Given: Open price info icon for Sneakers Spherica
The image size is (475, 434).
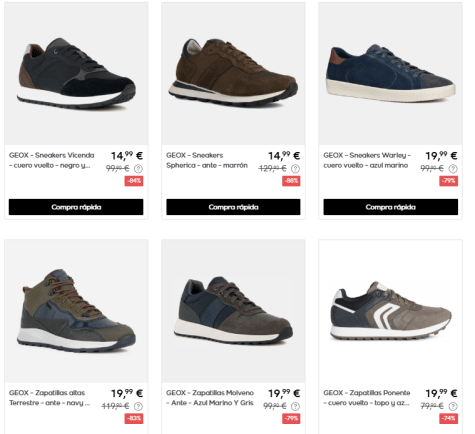Looking at the screenshot, I should [x=295, y=169].
